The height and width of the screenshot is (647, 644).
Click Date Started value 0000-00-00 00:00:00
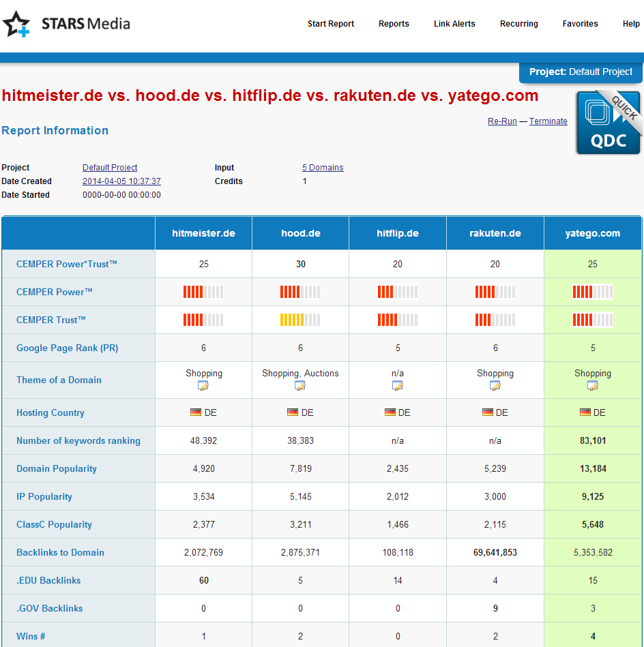(122, 195)
